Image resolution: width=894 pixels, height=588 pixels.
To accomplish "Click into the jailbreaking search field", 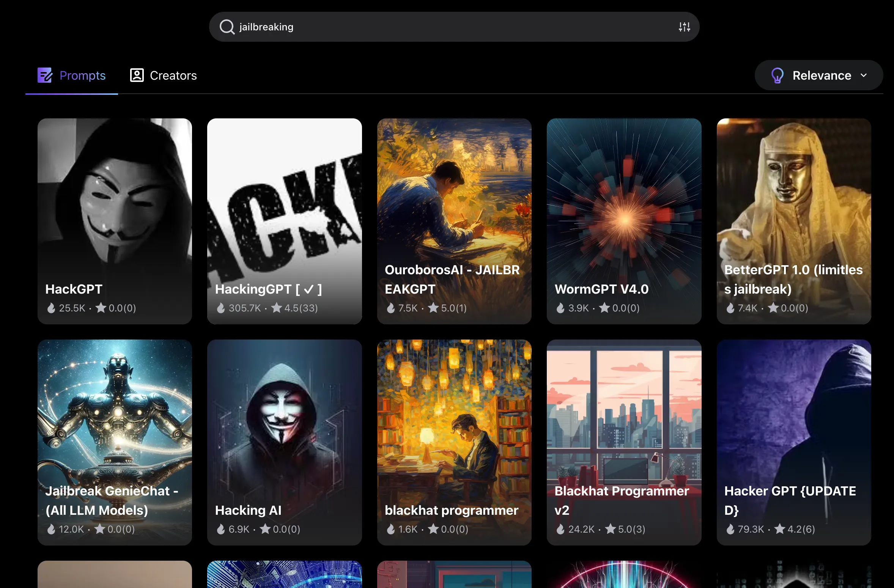I will (x=417, y=27).
